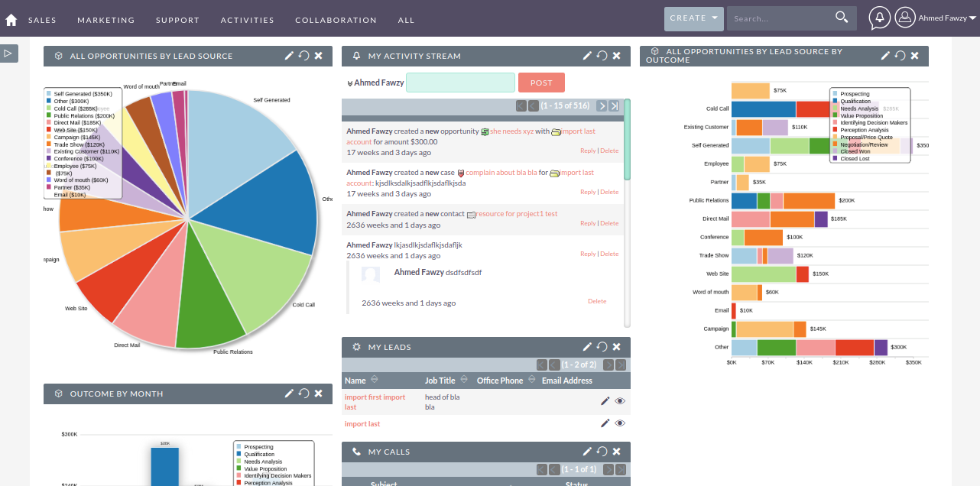Edit the All Opportunities By Lead Source dashlet
The image size is (980, 486).
(x=289, y=56)
